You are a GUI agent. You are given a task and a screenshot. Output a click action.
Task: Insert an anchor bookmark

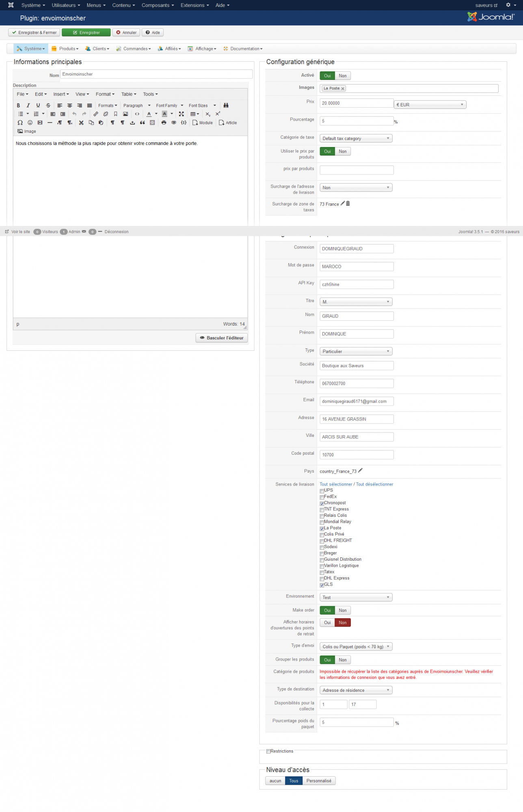(x=116, y=114)
